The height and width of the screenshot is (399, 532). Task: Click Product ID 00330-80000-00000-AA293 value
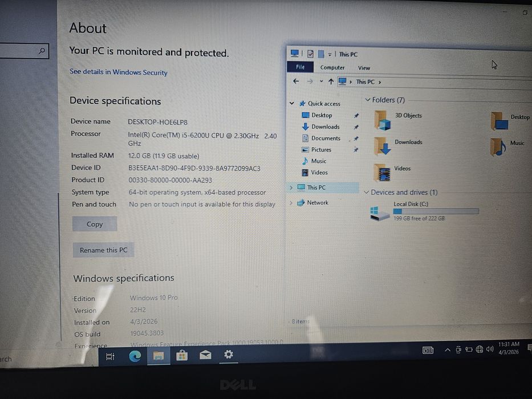(170, 180)
